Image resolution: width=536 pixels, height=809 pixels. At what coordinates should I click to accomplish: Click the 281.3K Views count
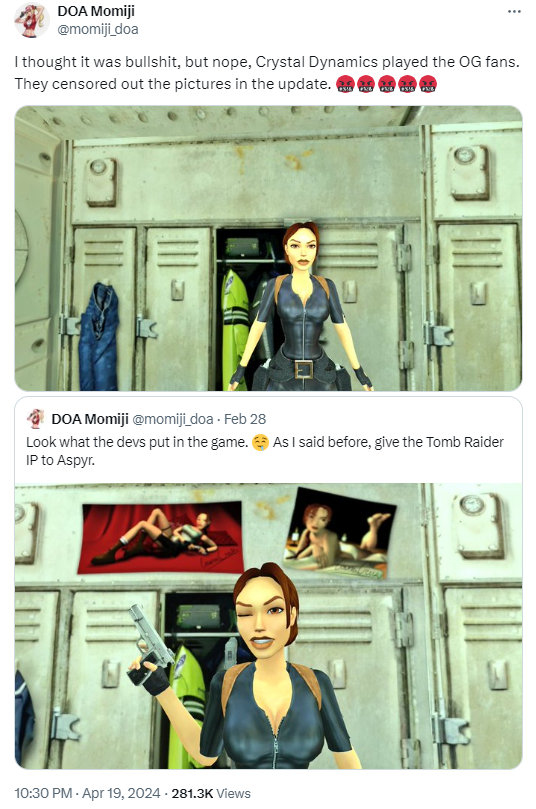[x=211, y=793]
